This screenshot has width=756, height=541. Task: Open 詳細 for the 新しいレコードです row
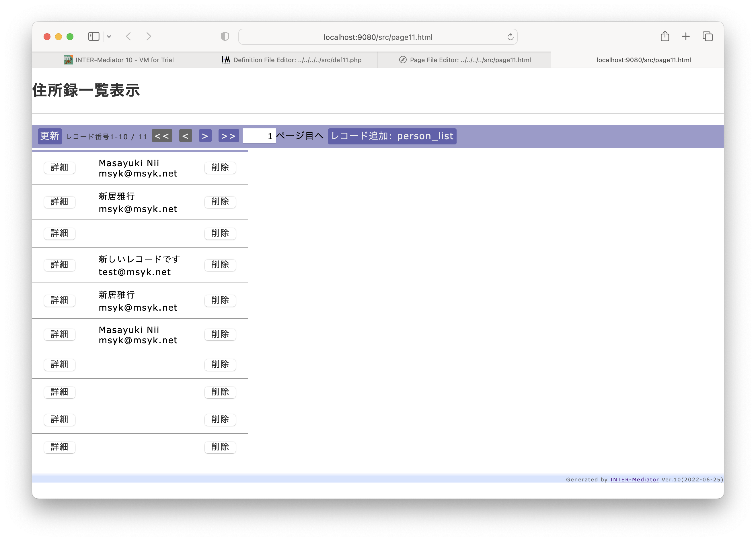click(x=60, y=265)
